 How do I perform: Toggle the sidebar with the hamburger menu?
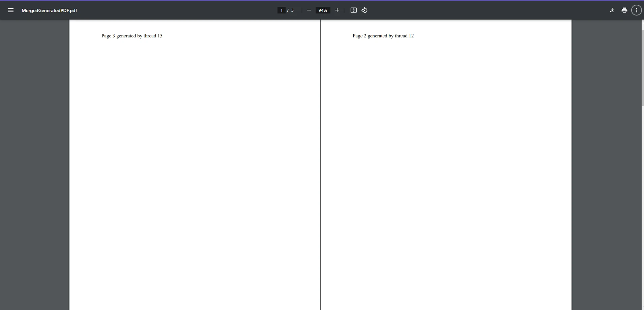coord(11,10)
